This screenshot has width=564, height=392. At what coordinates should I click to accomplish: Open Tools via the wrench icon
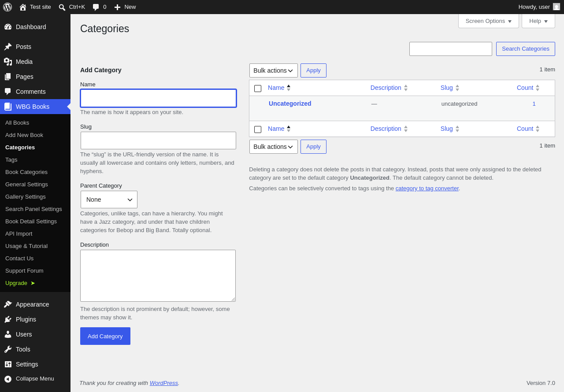(x=8, y=349)
